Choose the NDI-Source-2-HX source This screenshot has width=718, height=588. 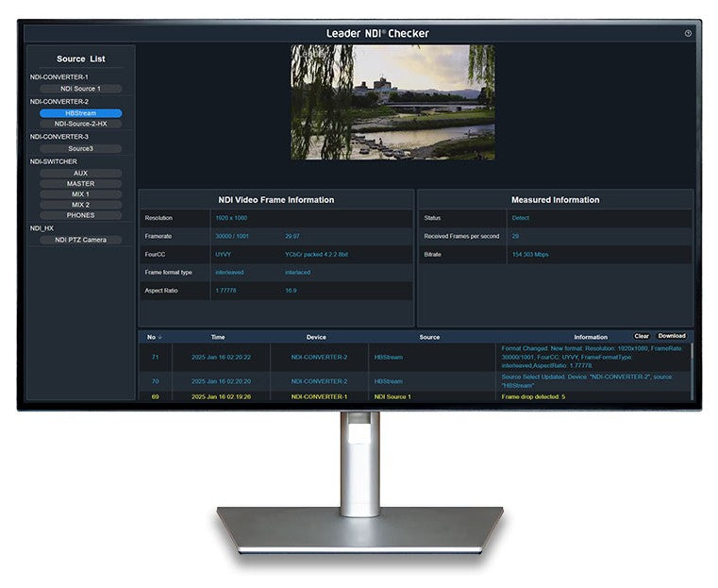pyautogui.click(x=80, y=124)
